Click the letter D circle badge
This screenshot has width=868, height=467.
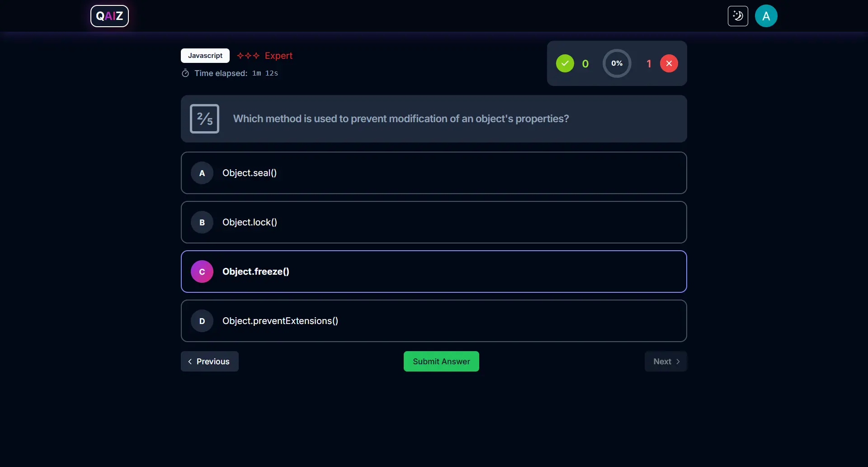pyautogui.click(x=202, y=321)
